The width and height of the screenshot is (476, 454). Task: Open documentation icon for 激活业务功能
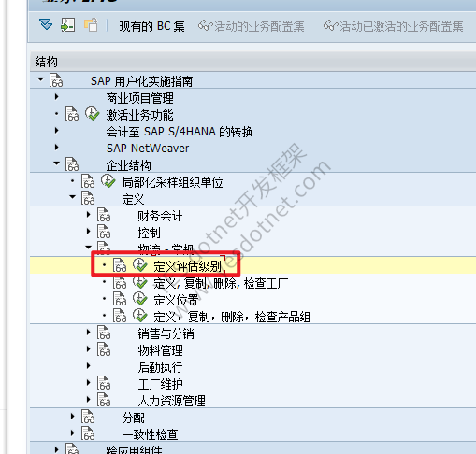tap(72, 114)
